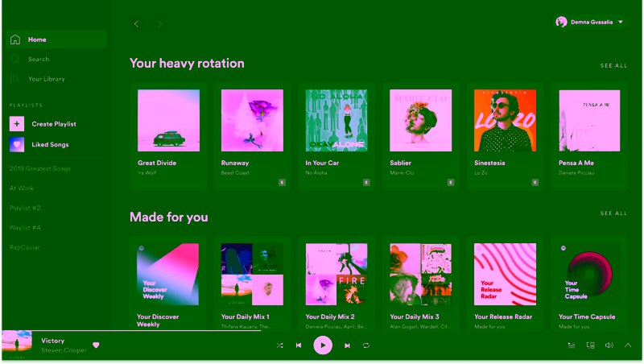
Task: Open Your Daily Mix 3 cover
Action: [420, 275]
